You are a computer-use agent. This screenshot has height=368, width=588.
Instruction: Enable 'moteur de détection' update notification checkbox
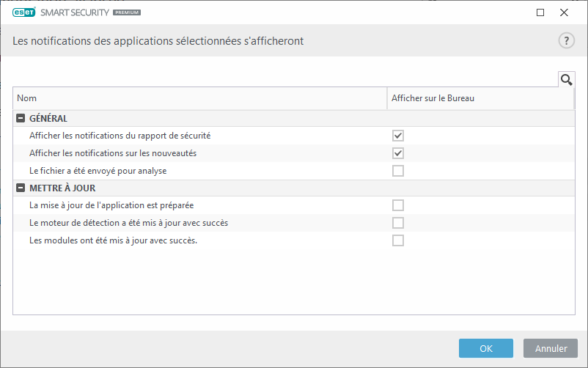click(398, 223)
